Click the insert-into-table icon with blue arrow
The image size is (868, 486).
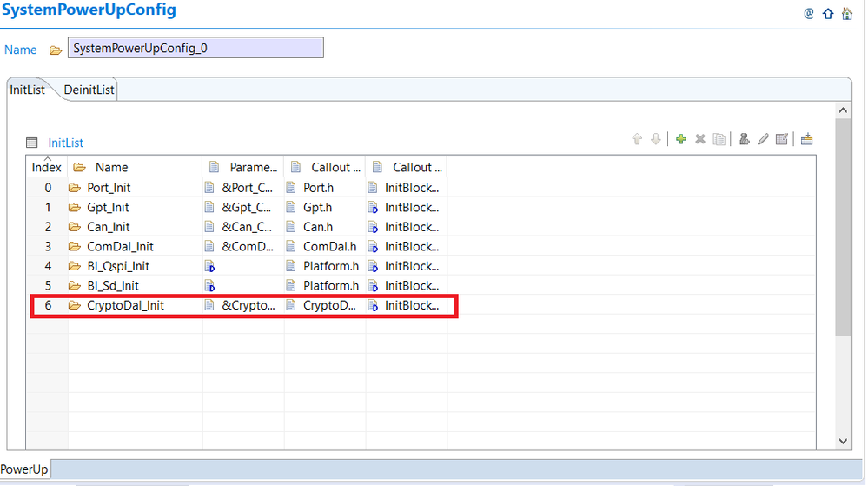coord(806,139)
